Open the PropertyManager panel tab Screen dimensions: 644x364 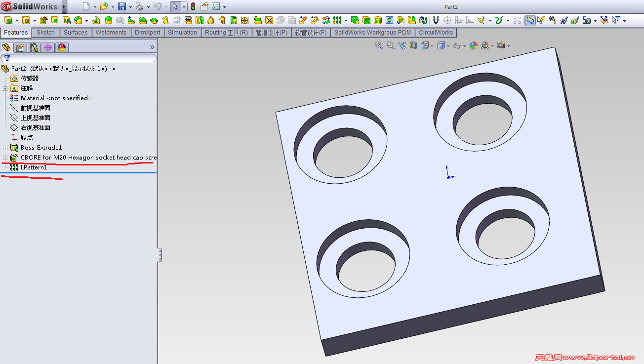[20, 47]
